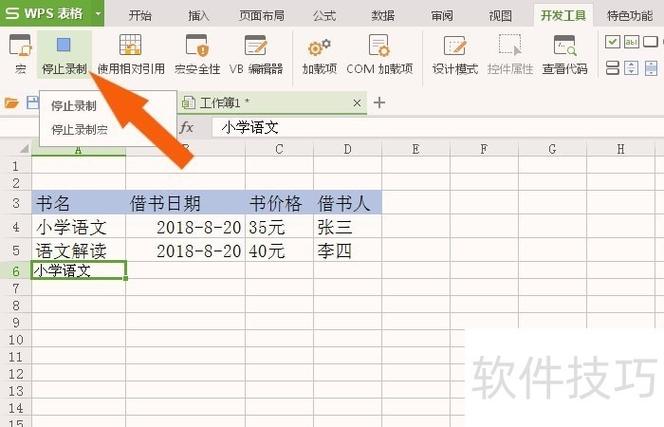
Task: Select the 40元 cell
Action: click(279, 251)
